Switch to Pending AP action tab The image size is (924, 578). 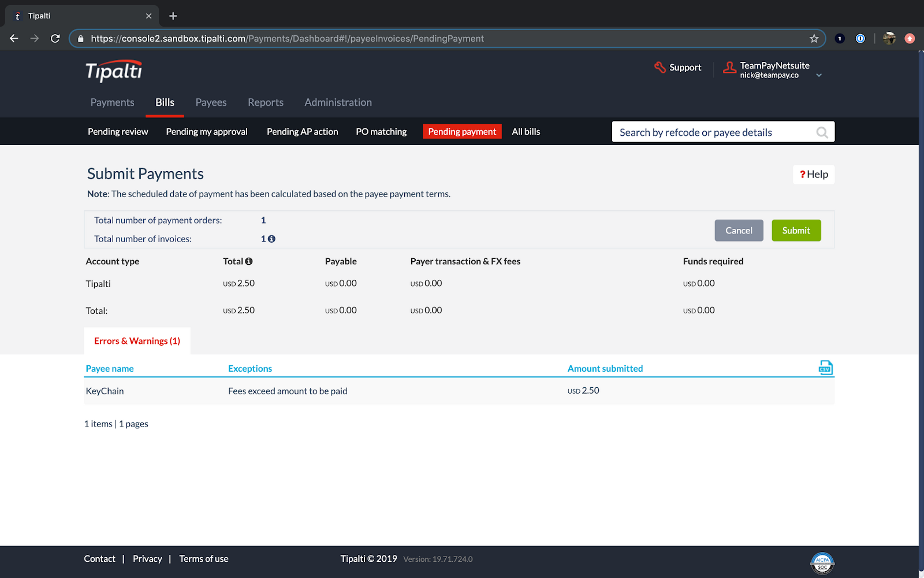[x=303, y=132]
